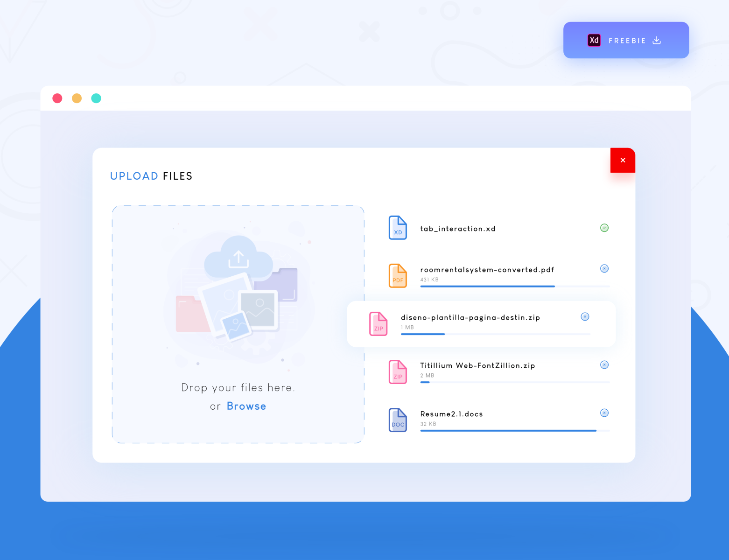Click the progress bar under Resume2.1.docs
The width and height of the screenshot is (729, 560).
pos(509,430)
